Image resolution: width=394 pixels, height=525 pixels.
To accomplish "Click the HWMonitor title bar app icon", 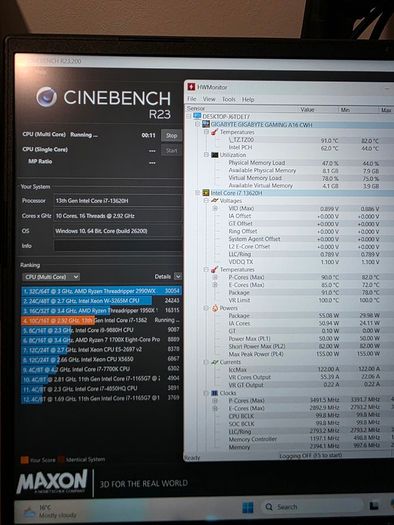I will coord(191,87).
